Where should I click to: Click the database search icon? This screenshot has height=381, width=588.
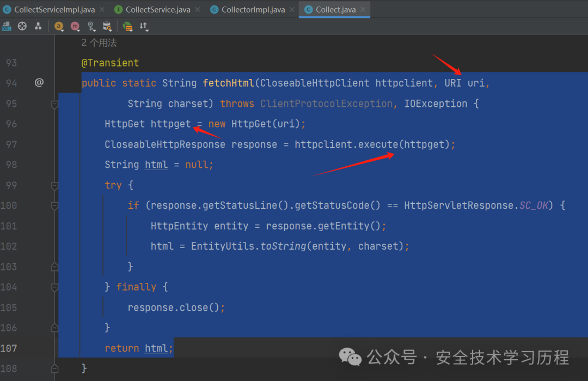(x=107, y=26)
